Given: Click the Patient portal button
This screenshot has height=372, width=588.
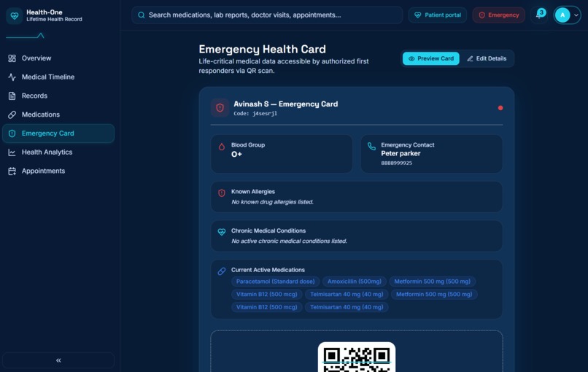Looking at the screenshot, I should pos(438,15).
